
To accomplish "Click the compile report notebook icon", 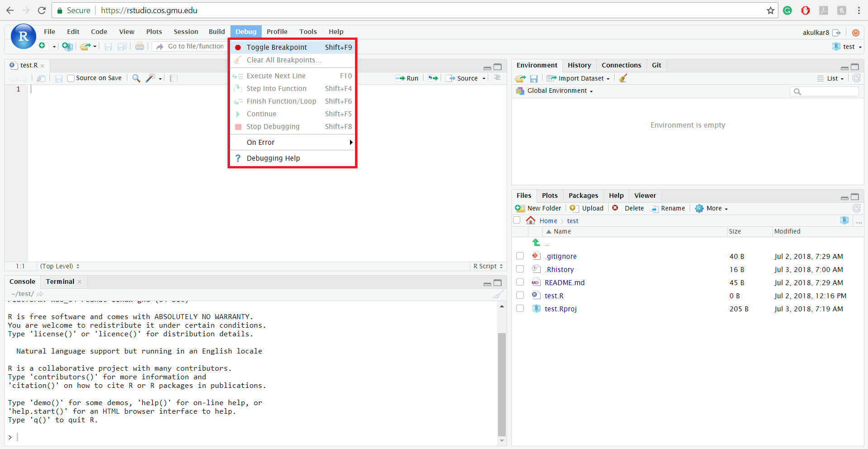I will [x=173, y=78].
